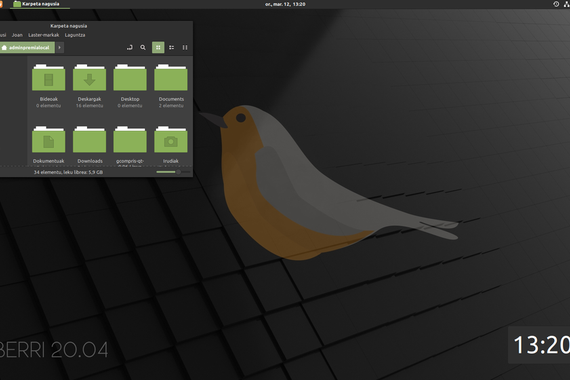Open the Laguntza menu
Screen dimensions: 570x380
click(x=75, y=35)
